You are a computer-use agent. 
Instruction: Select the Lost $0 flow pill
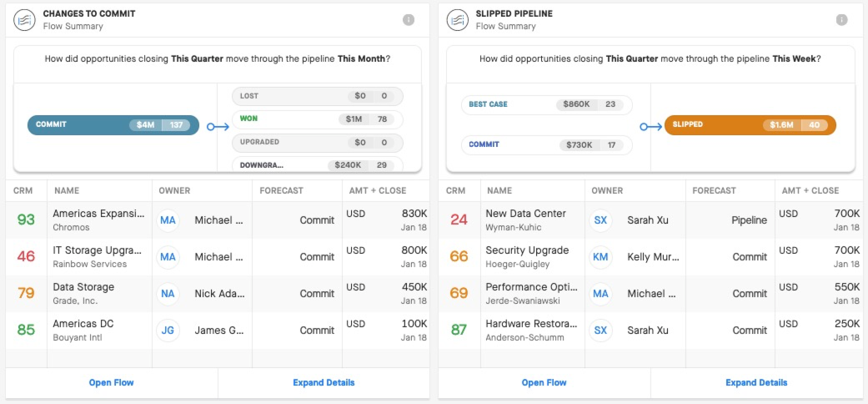tap(318, 96)
